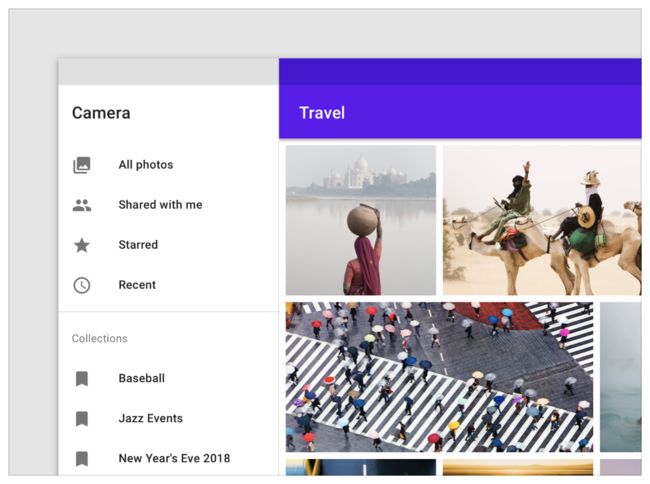Click the New Year's Eve 2018 bookmark icon
The image size is (650, 484).
point(82,459)
